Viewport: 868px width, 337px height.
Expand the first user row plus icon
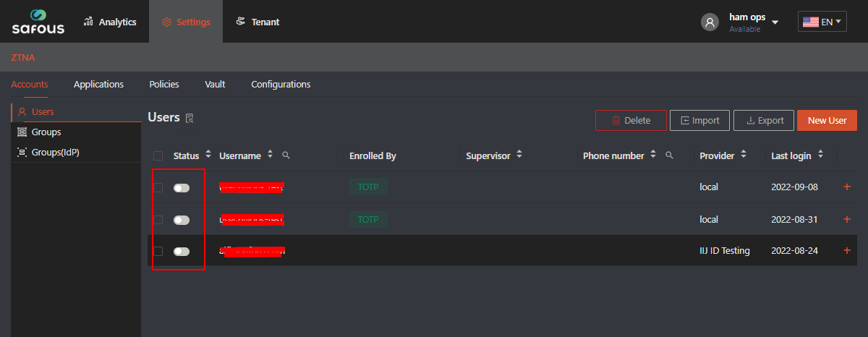coord(847,187)
